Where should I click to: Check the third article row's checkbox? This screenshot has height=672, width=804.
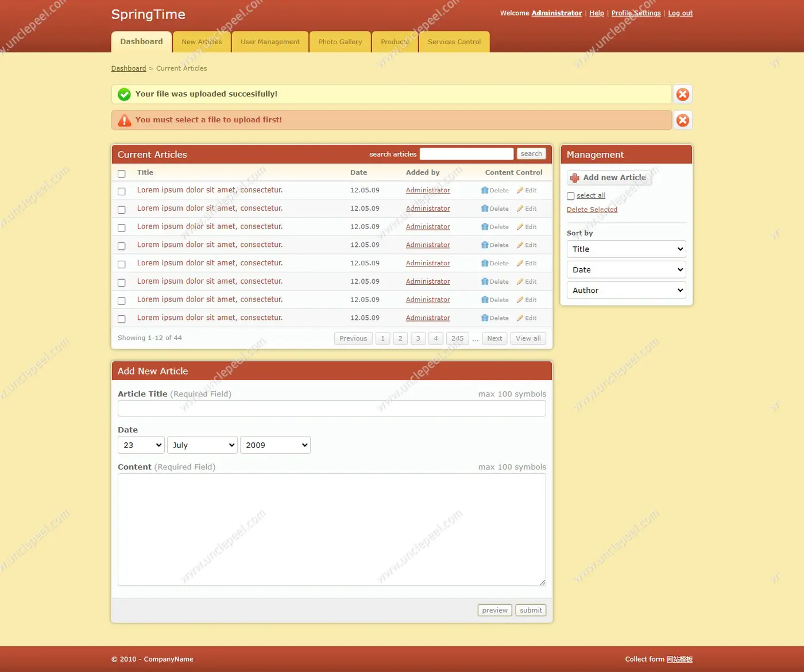(122, 228)
